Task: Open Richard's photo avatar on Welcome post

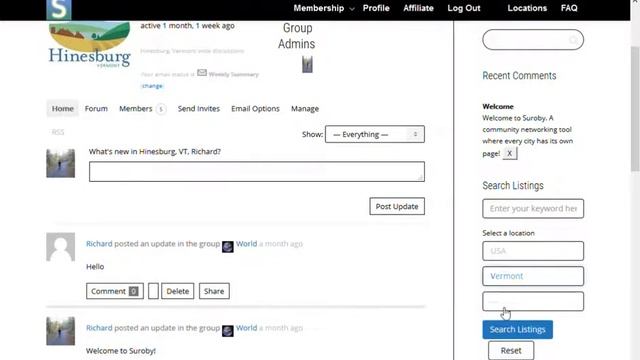Action: tap(60, 331)
